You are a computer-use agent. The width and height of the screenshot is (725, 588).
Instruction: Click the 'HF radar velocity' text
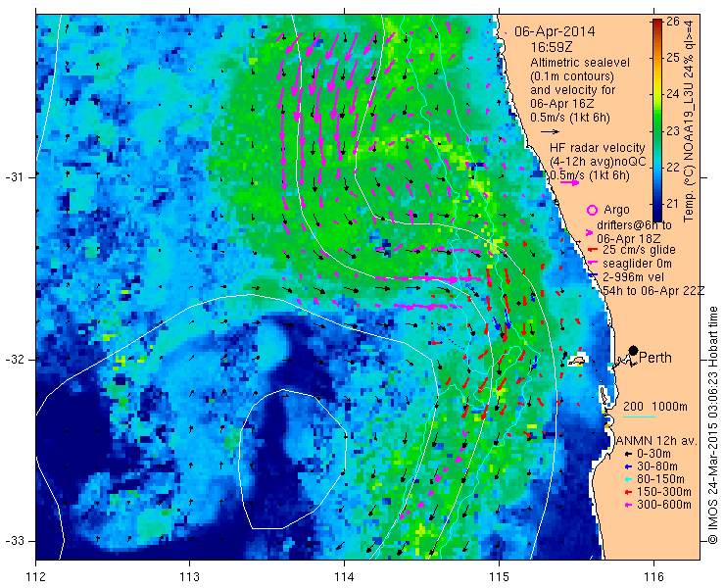pyautogui.click(x=598, y=148)
